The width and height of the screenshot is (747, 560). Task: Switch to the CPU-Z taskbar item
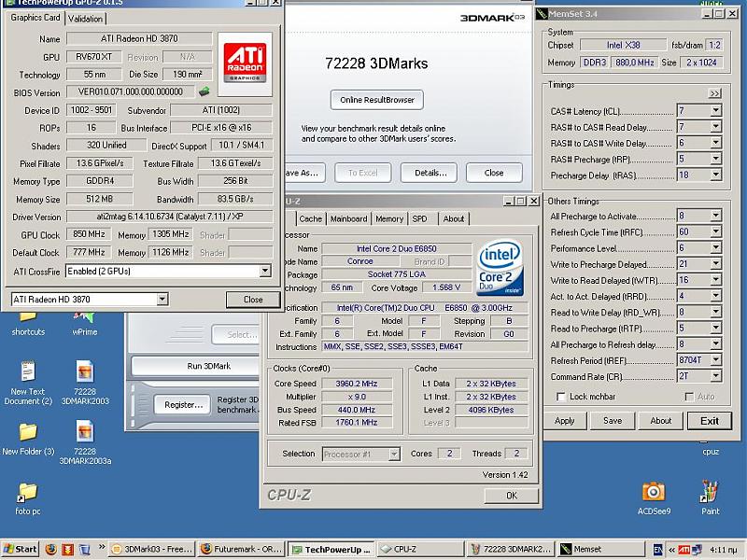[420, 549]
